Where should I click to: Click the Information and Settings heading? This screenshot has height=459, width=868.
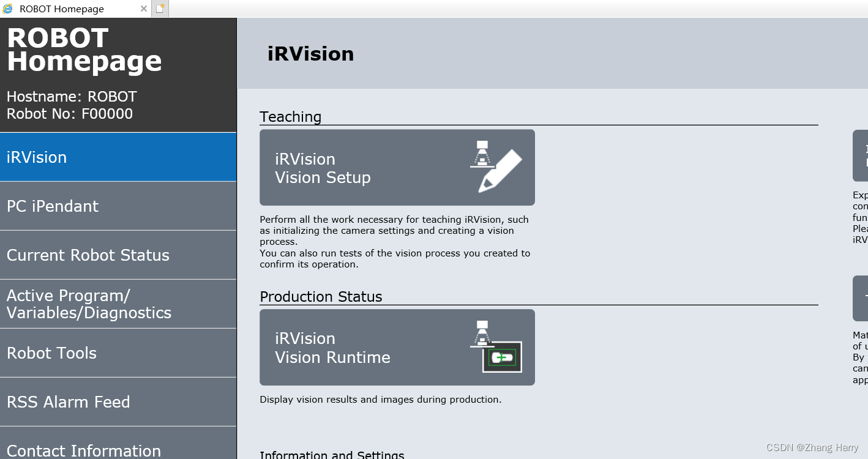tap(332, 455)
